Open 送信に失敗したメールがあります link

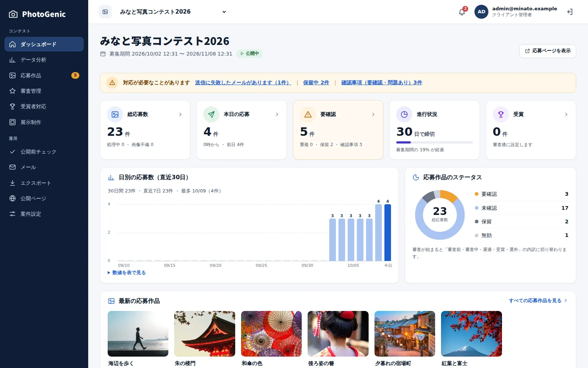[x=243, y=83]
